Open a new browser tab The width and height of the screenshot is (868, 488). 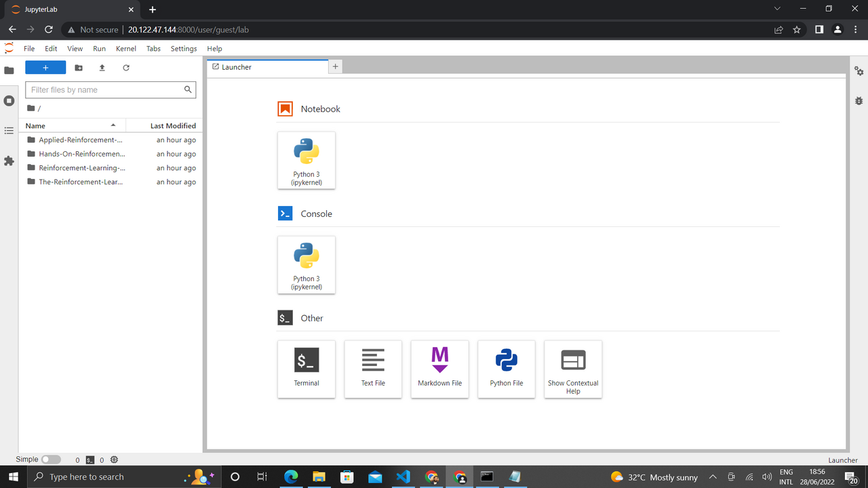pos(153,9)
